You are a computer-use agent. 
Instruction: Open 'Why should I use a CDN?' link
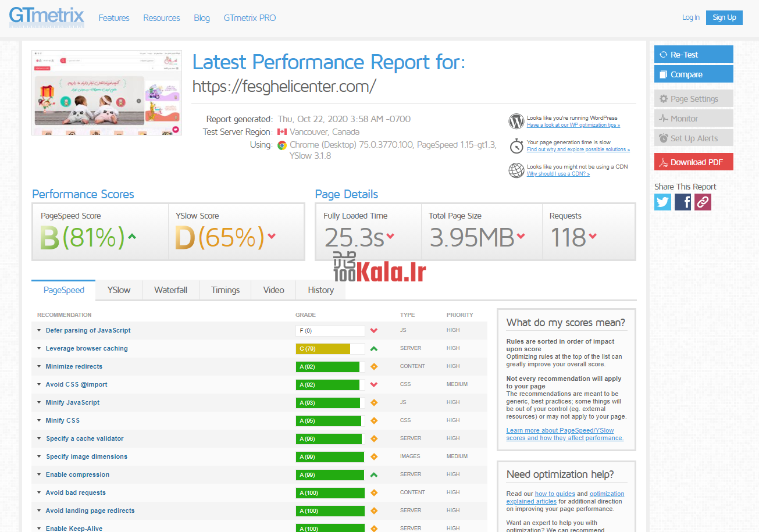pyautogui.click(x=558, y=174)
